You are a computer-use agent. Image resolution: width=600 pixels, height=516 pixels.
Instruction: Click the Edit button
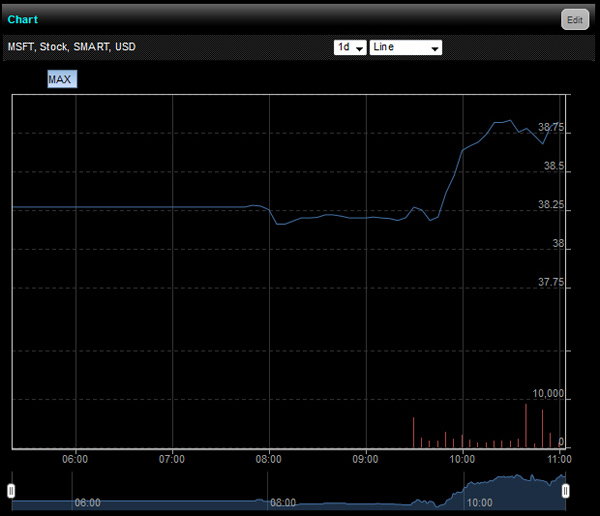[574, 19]
